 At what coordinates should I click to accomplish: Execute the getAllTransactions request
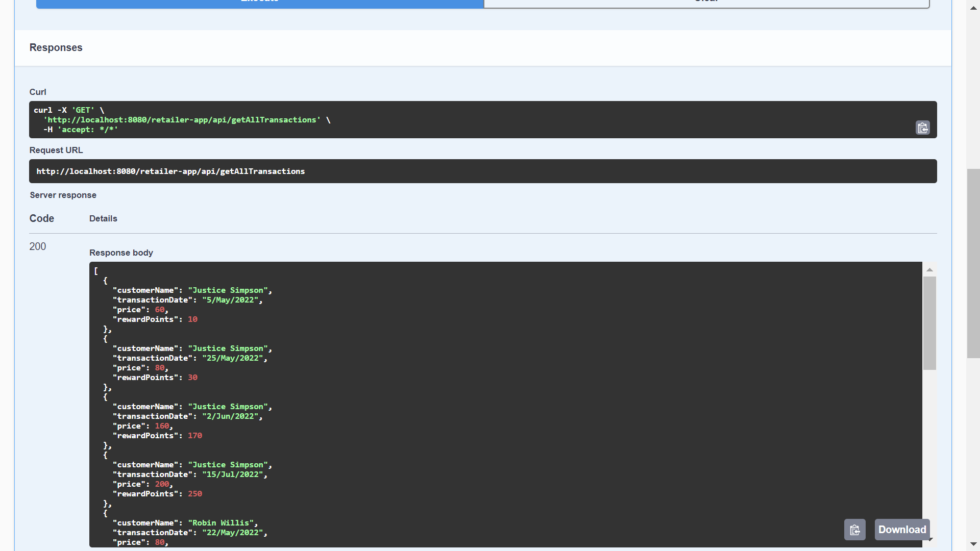coord(260,3)
